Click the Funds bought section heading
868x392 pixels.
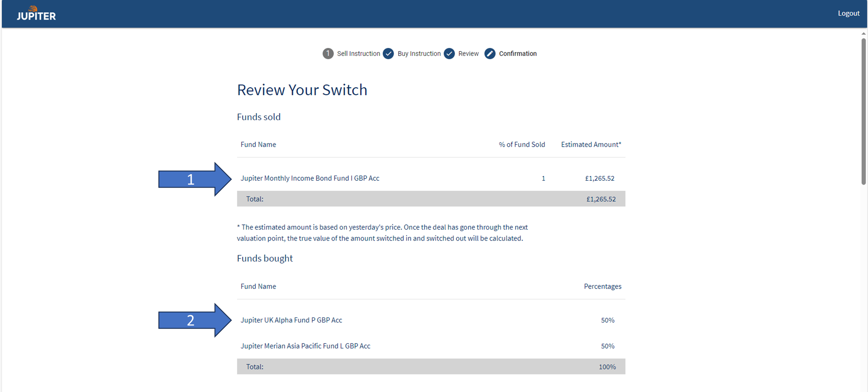pyautogui.click(x=265, y=258)
